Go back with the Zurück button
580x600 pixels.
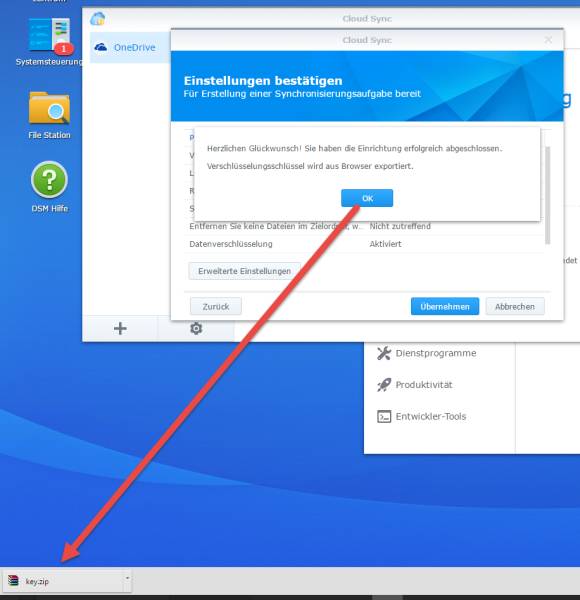216,307
